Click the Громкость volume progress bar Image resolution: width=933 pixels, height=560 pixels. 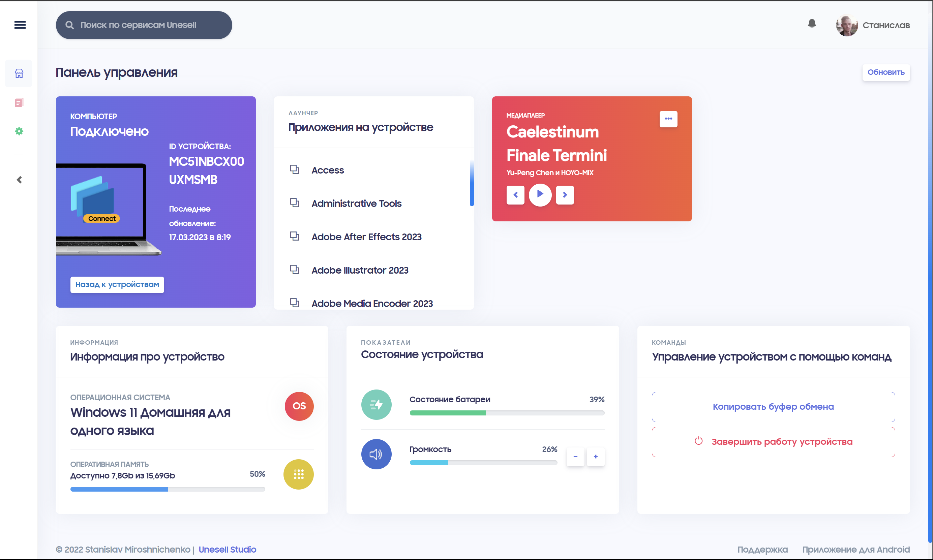483,463
